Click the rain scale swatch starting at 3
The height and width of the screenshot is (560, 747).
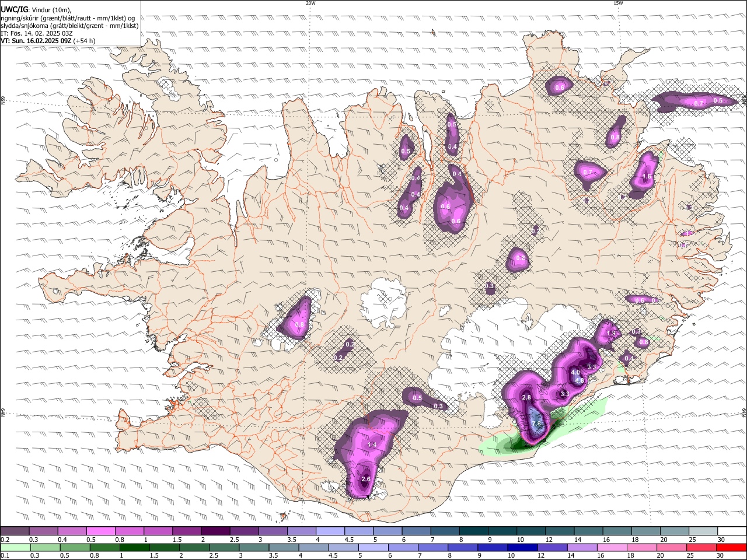(x=254, y=548)
